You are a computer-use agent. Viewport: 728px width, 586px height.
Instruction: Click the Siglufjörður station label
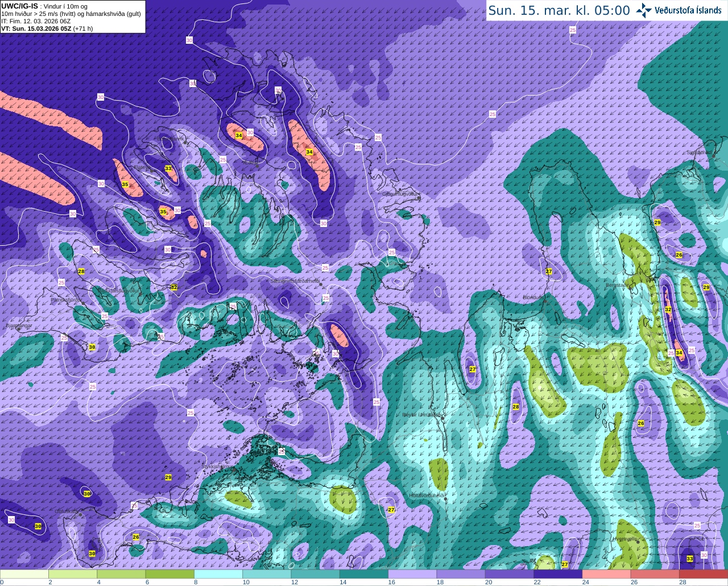tap(700, 152)
